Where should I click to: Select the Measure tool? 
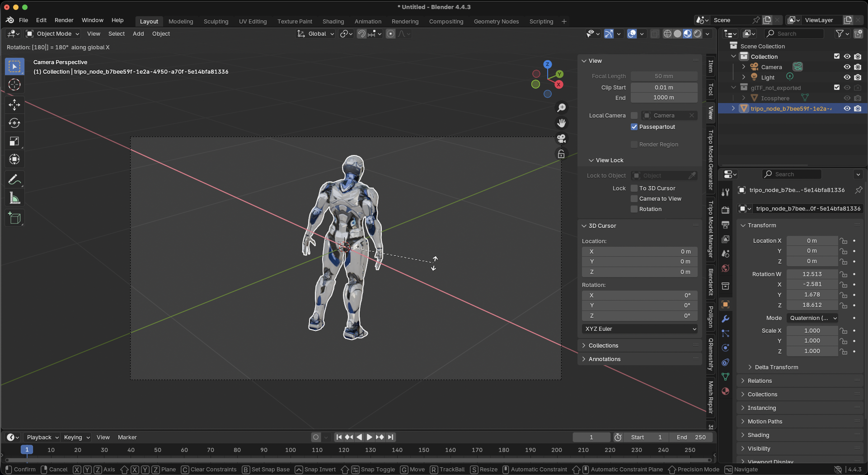tap(14, 198)
